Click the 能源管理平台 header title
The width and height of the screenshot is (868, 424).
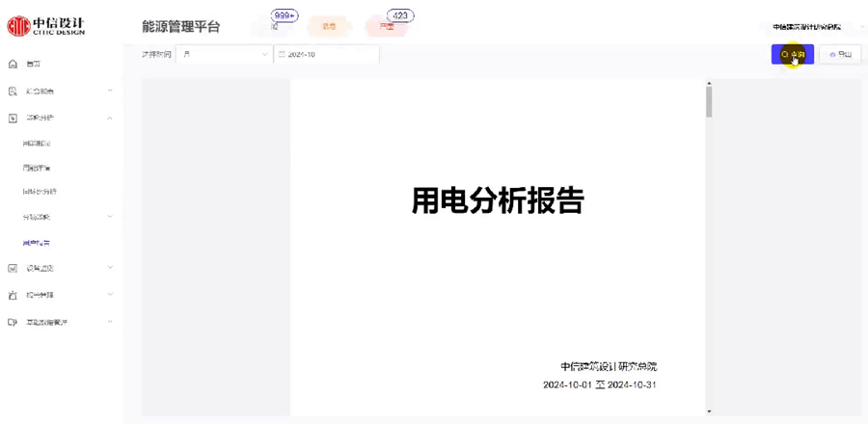(x=181, y=27)
